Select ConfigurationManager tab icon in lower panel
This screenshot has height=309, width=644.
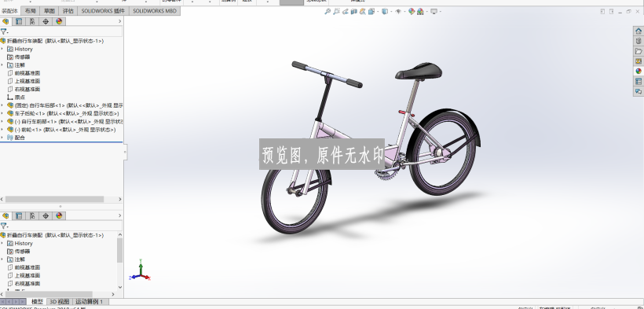pyautogui.click(x=32, y=215)
